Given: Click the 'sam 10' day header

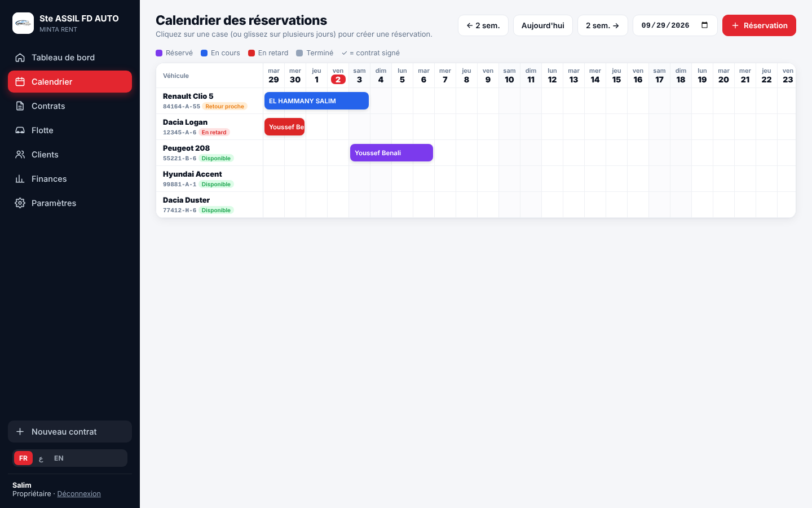Looking at the screenshot, I should tap(509, 76).
